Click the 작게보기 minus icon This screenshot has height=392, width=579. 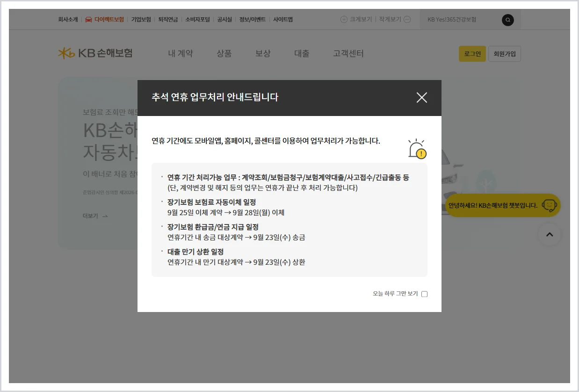(x=407, y=20)
